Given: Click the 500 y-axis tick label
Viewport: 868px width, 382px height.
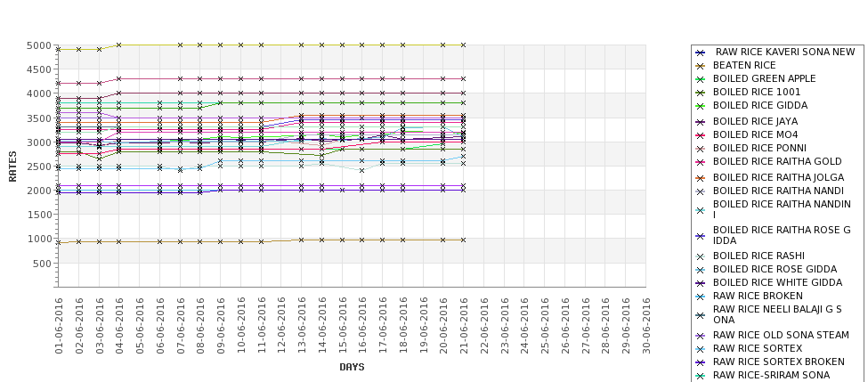Looking at the screenshot, I should click(x=42, y=264).
